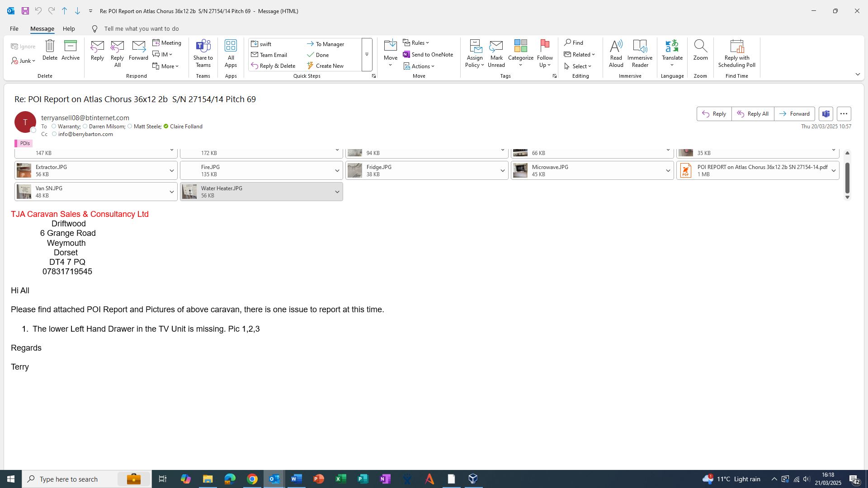
Task: Open Zoom icon in ribbon
Action: (700, 50)
